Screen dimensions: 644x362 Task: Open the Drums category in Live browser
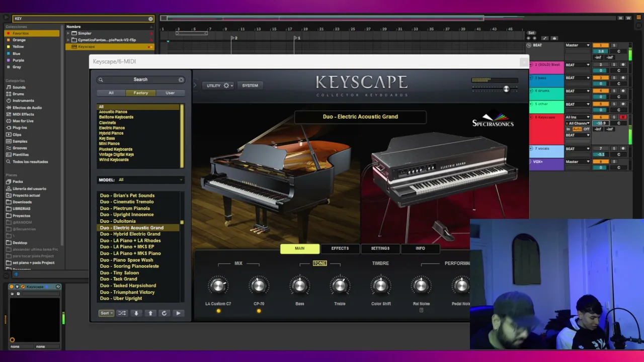[18, 94]
